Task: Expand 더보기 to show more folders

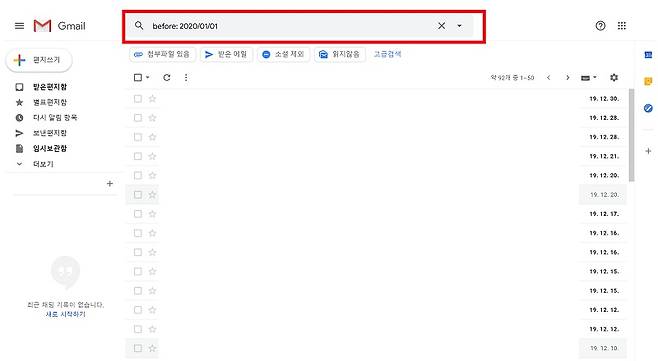Action: pos(43,164)
